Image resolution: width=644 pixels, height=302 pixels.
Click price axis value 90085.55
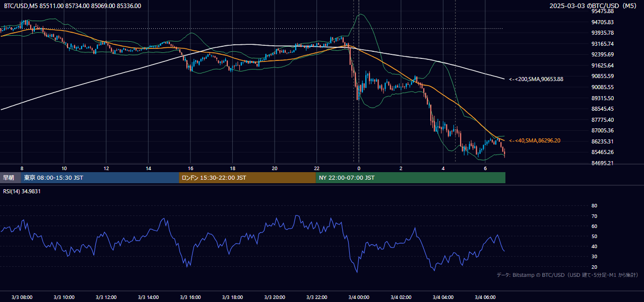(x=602, y=87)
